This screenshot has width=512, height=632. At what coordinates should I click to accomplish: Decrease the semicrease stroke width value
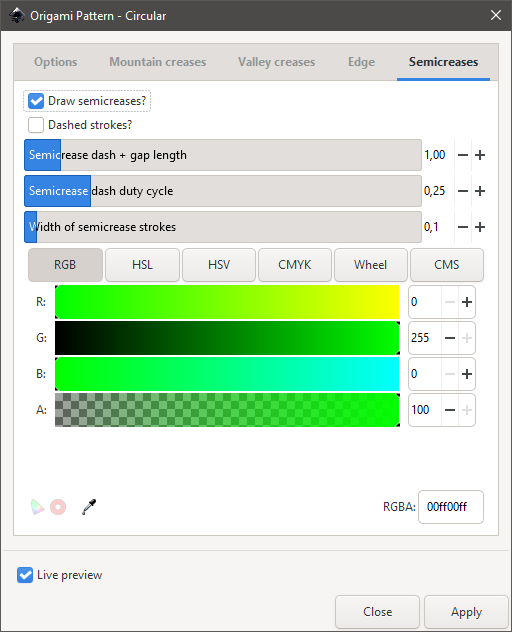tap(463, 227)
